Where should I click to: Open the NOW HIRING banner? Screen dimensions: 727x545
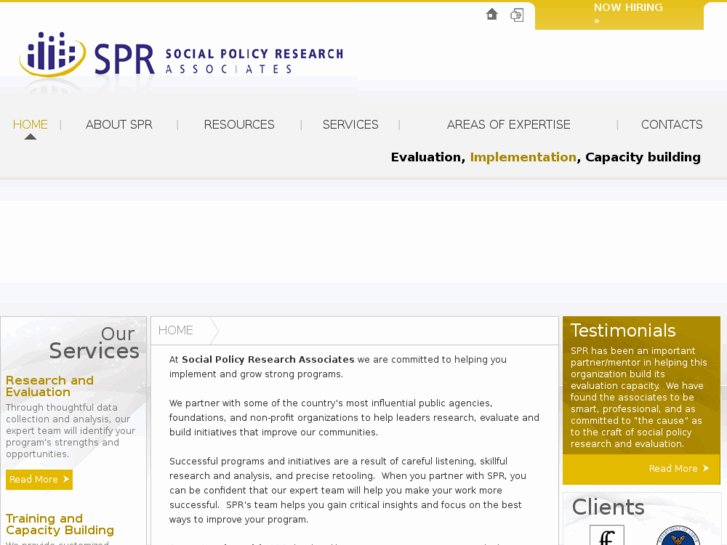coord(619,15)
